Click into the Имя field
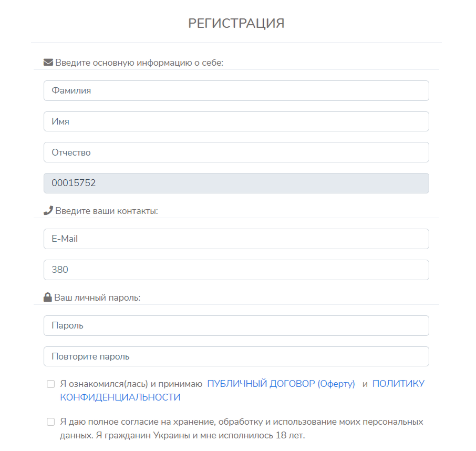This screenshot has width=476, height=451. coord(236,121)
